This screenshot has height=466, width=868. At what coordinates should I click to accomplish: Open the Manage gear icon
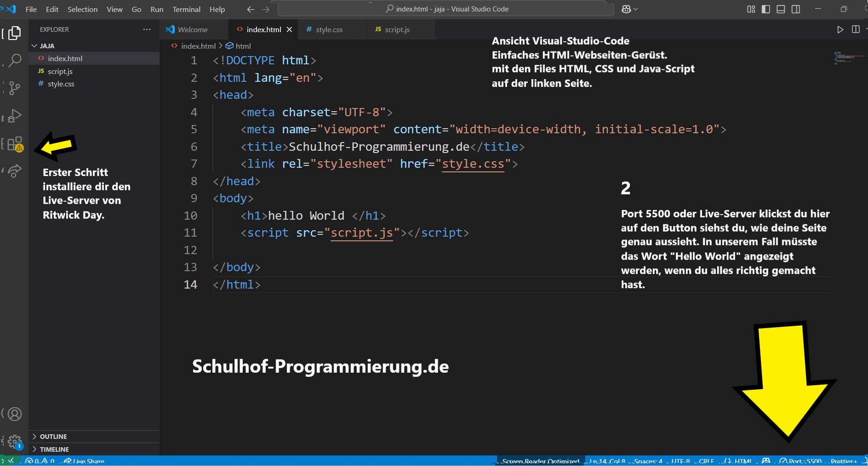(x=15, y=442)
